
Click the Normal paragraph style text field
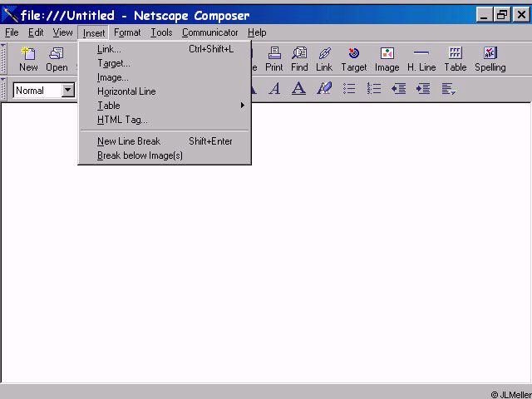[37, 91]
